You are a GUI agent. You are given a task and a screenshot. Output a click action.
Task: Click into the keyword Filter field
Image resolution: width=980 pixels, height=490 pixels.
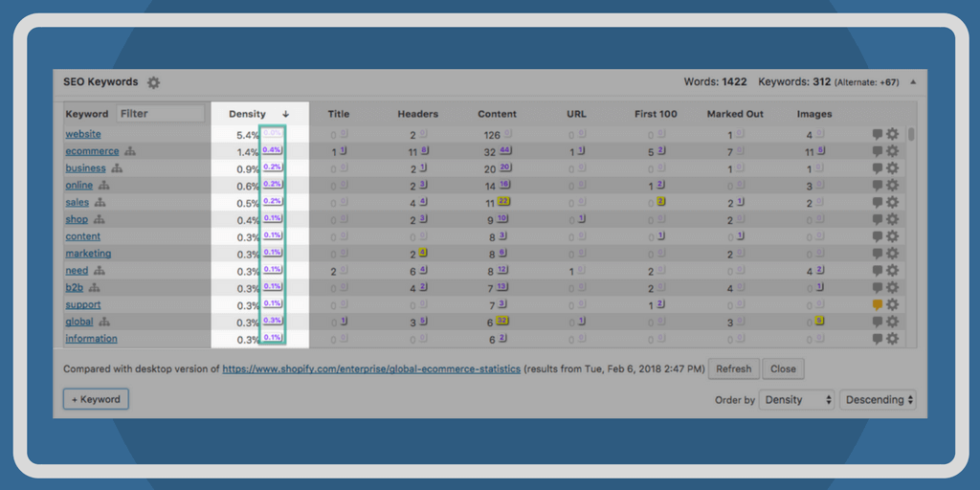161,113
